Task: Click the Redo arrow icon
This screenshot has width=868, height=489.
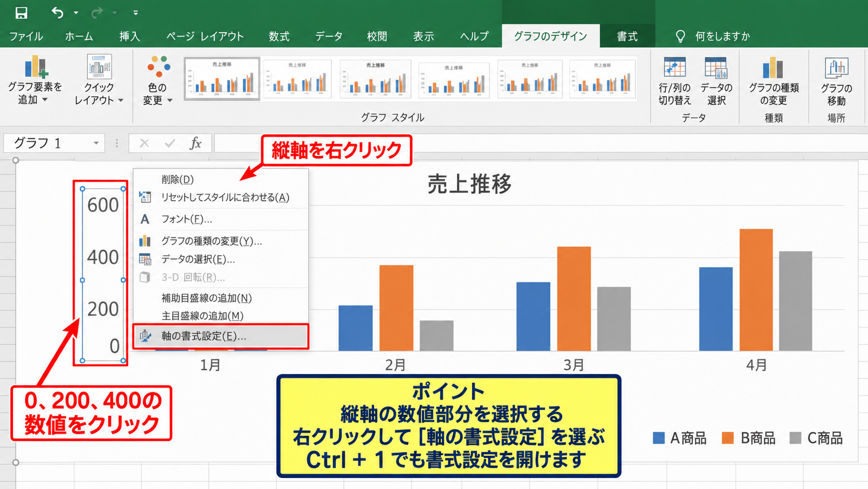Action: point(97,12)
